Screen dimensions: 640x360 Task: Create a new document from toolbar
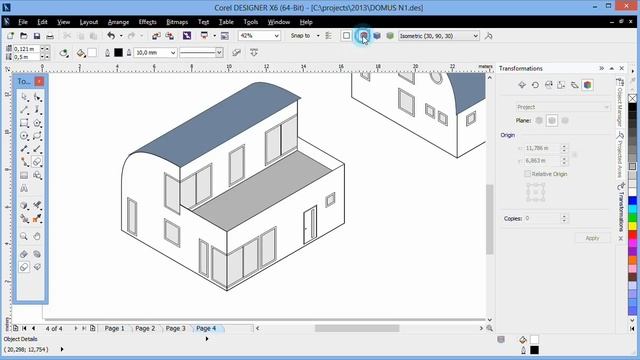[x=11, y=36]
